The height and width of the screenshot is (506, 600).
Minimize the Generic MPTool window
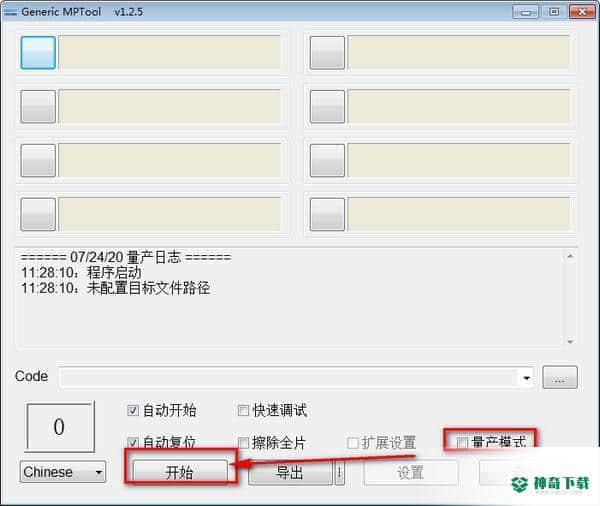coord(526,12)
